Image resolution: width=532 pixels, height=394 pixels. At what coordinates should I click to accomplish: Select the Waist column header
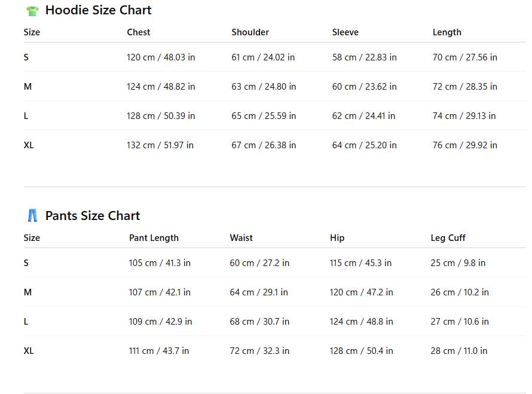point(241,238)
